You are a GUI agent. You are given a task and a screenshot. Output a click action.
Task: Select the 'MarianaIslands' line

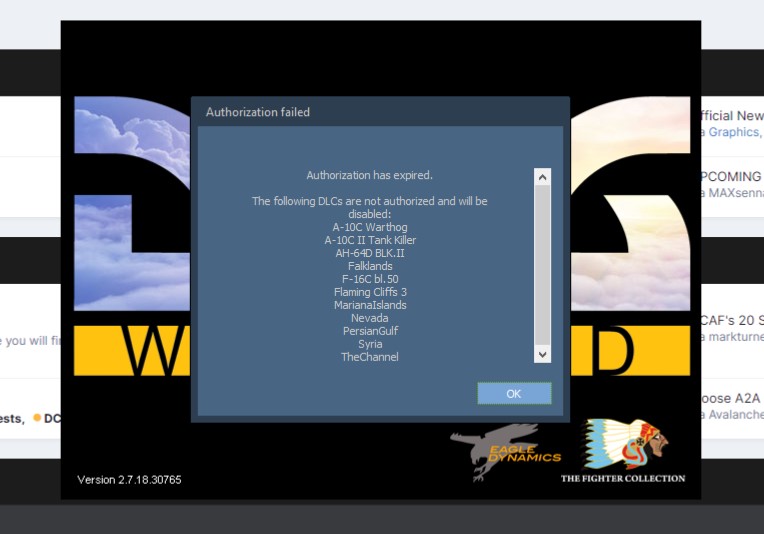tap(370, 305)
